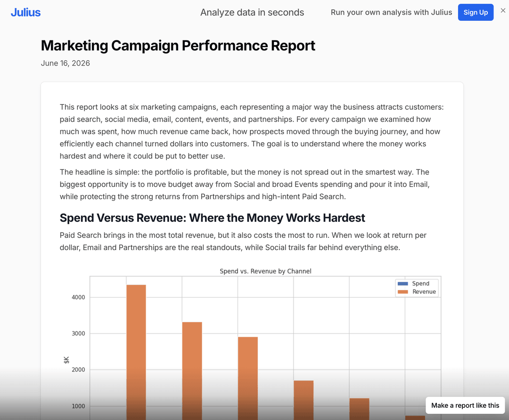Close the top banner with X
The width and height of the screenshot is (509, 420).
pos(503,10)
